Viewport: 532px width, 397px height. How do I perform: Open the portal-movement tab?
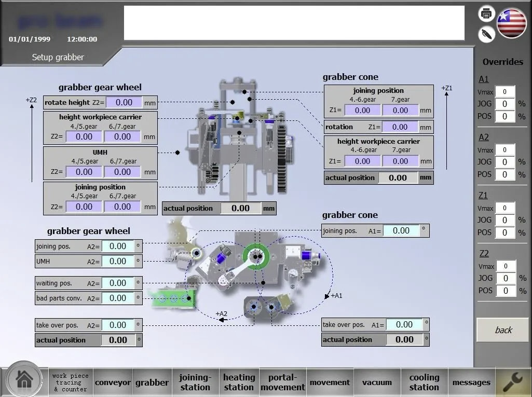pyautogui.click(x=283, y=382)
